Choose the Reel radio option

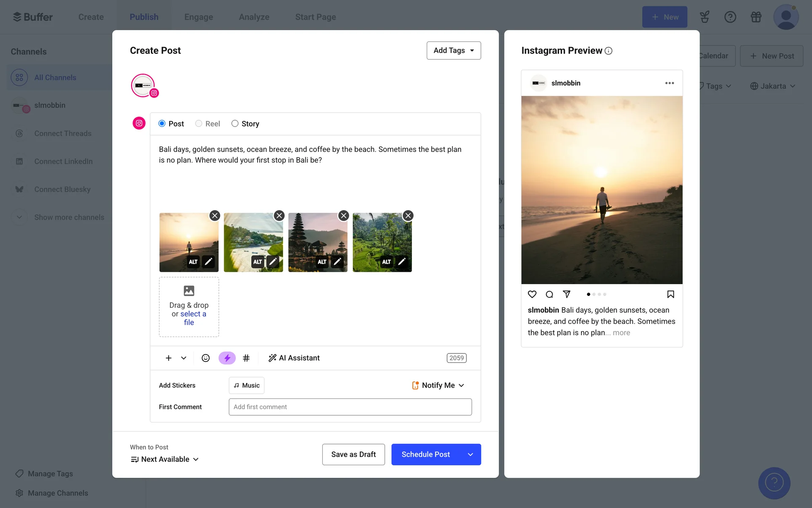[198, 124]
